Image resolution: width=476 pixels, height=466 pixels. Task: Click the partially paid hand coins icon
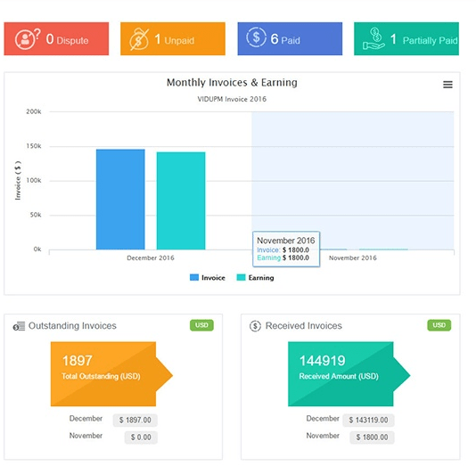click(x=373, y=39)
